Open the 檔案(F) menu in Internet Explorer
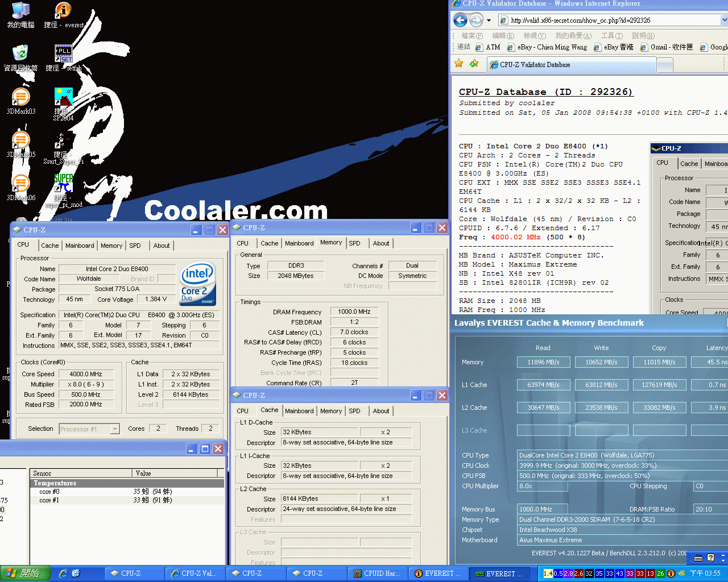The width and height of the screenshot is (728, 582). (x=472, y=36)
